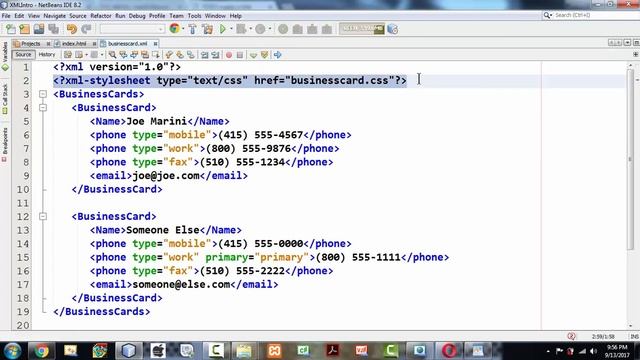Screen dimensions: 640x360
Task: Collapse the BusinessCard fold on line 12
Action: [43, 216]
